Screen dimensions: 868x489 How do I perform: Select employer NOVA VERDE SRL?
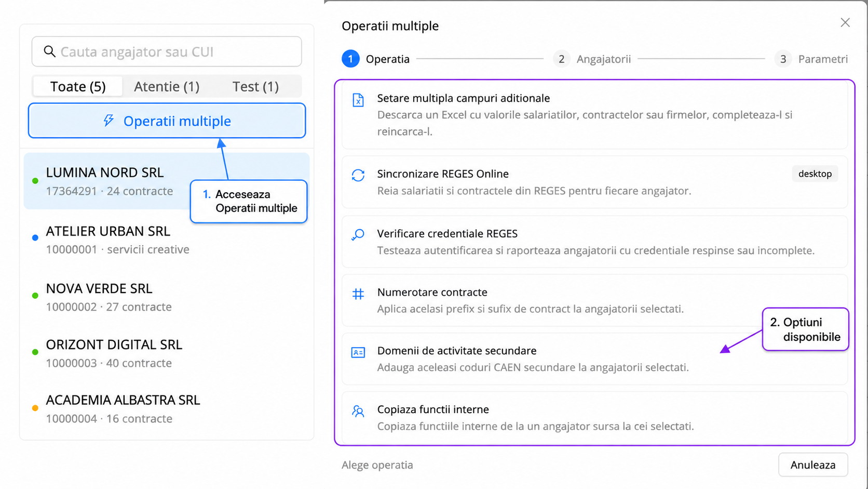click(x=167, y=297)
